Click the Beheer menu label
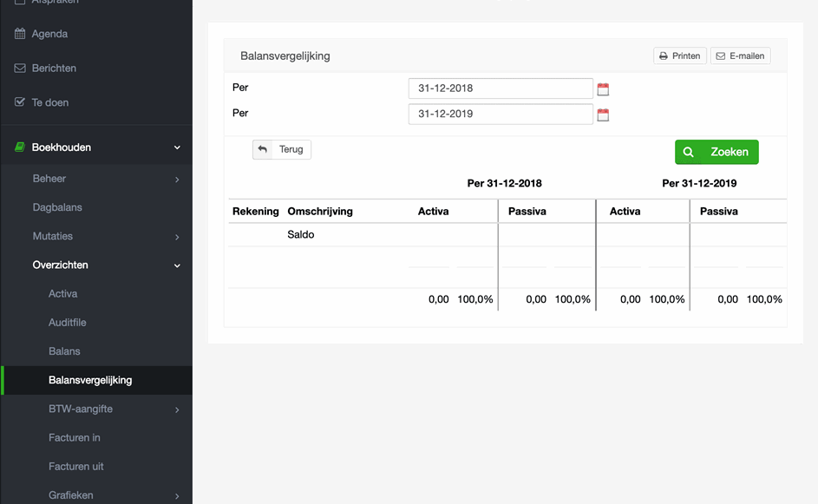 coord(49,179)
